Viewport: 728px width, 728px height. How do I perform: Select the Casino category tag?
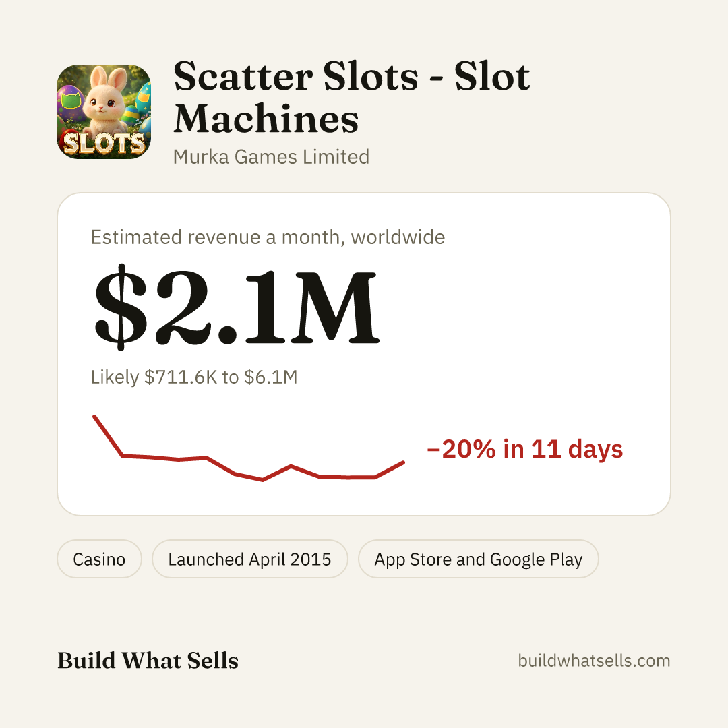point(99,559)
